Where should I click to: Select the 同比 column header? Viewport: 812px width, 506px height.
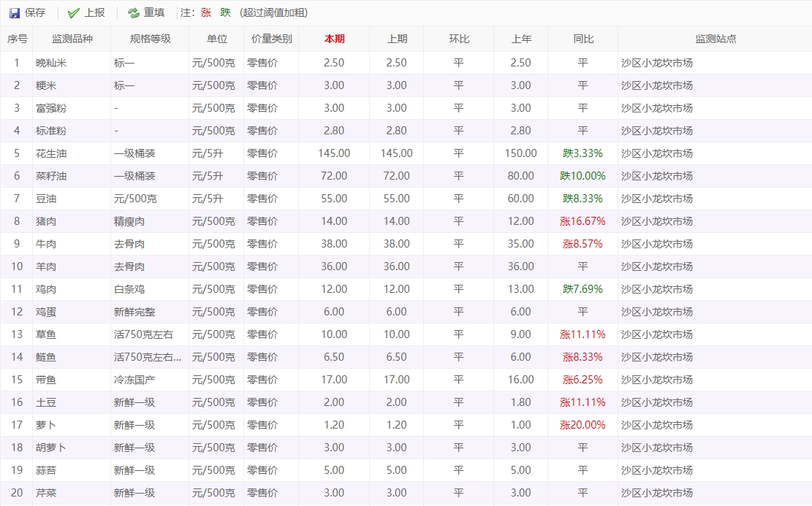583,39
